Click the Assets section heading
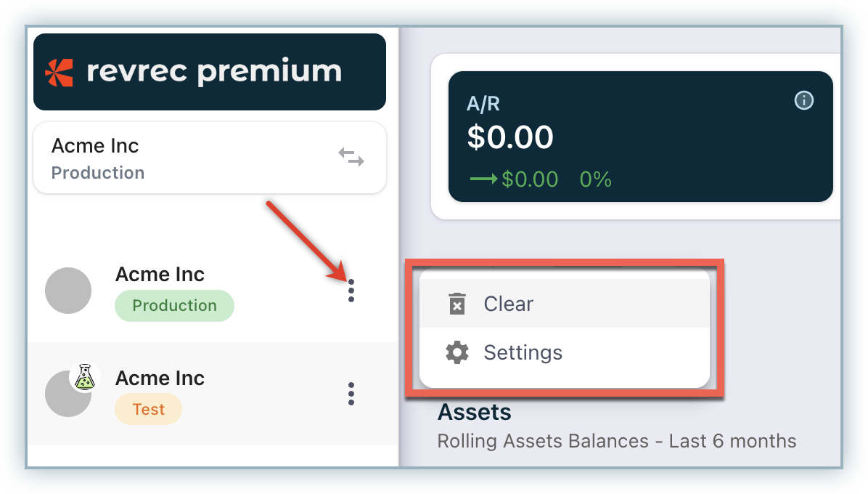 point(474,413)
